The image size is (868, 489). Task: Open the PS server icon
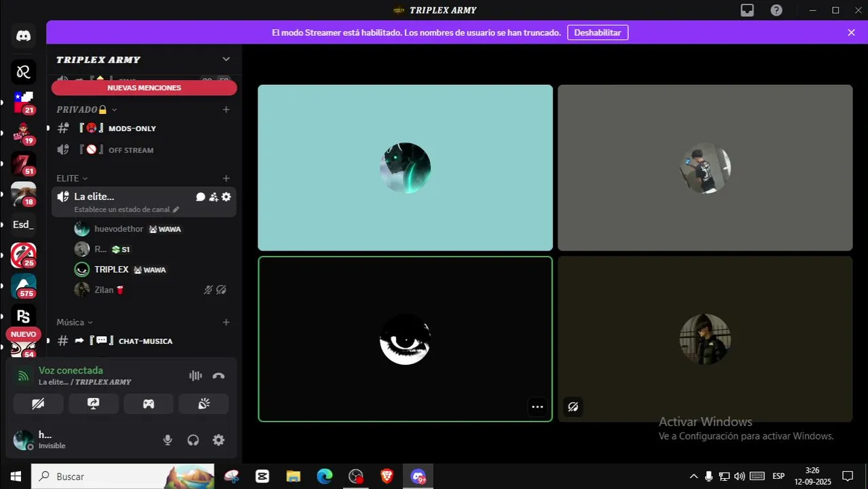click(24, 316)
